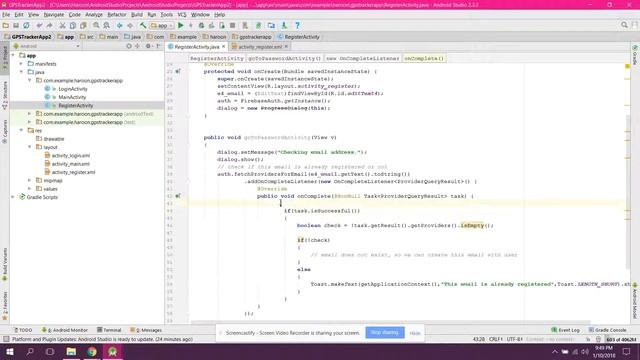The image size is (640, 360).
Task: Click the onComplete() breadcrumb in editor
Action: coord(424,58)
